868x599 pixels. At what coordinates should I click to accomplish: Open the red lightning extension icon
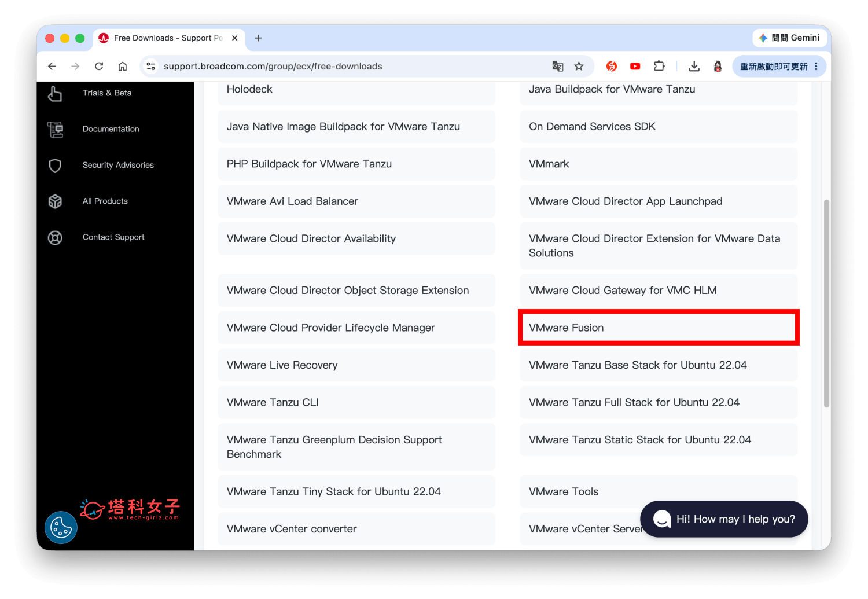pos(612,67)
